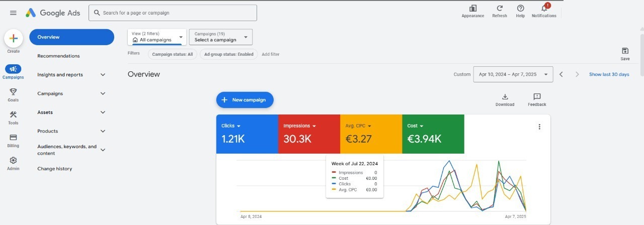The width and height of the screenshot is (644, 225).
Task: Open Recommendations in the sidebar
Action: click(x=58, y=56)
